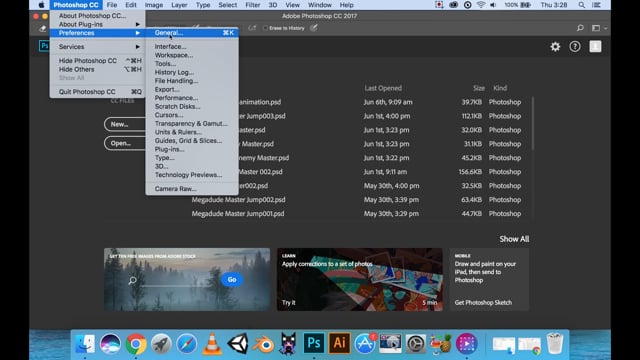Viewport: 640px width, 360px height.
Task: Open System Preferences gear in dock
Action: [416, 344]
